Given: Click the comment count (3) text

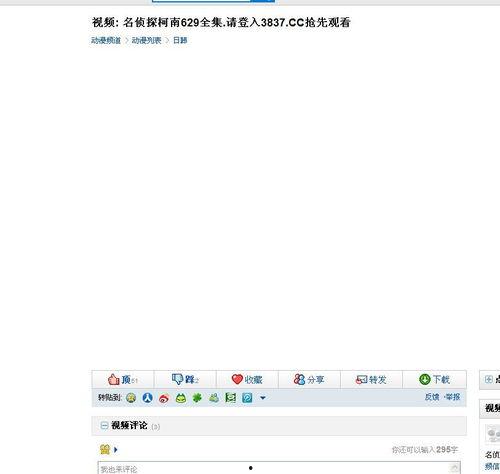Looking at the screenshot, I should pos(155,426).
